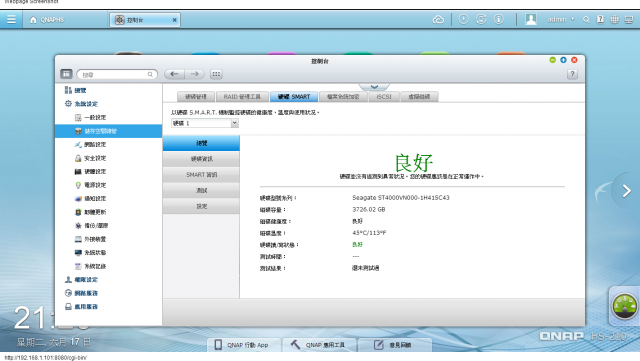Open the SMART 資訊 side tab
This screenshot has width=640, height=361.
click(x=201, y=175)
